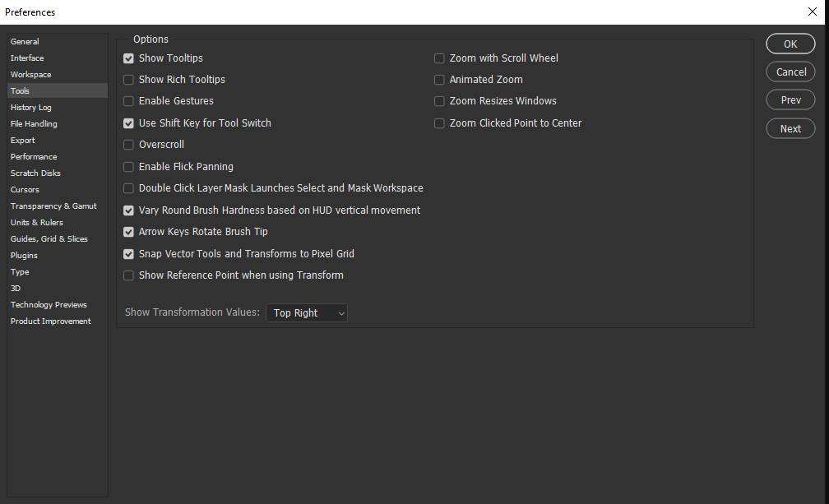Enable Flick Panning

(x=128, y=166)
